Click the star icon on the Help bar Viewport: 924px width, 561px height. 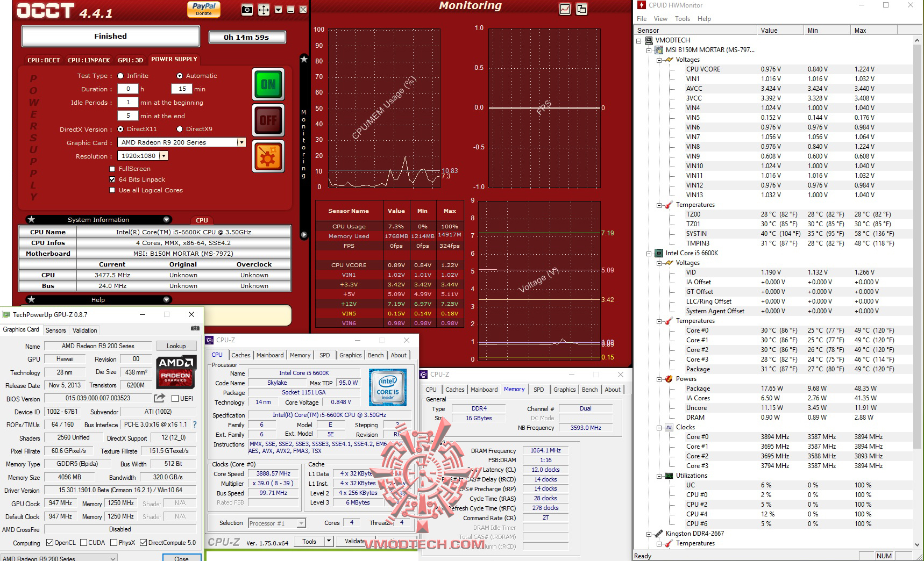pyautogui.click(x=31, y=299)
